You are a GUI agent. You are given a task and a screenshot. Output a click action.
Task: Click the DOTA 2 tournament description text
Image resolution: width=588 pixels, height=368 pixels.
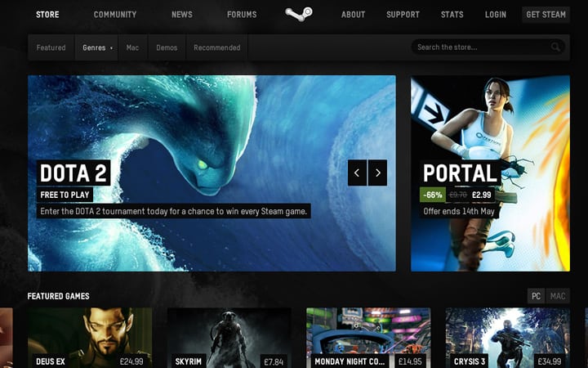(174, 212)
